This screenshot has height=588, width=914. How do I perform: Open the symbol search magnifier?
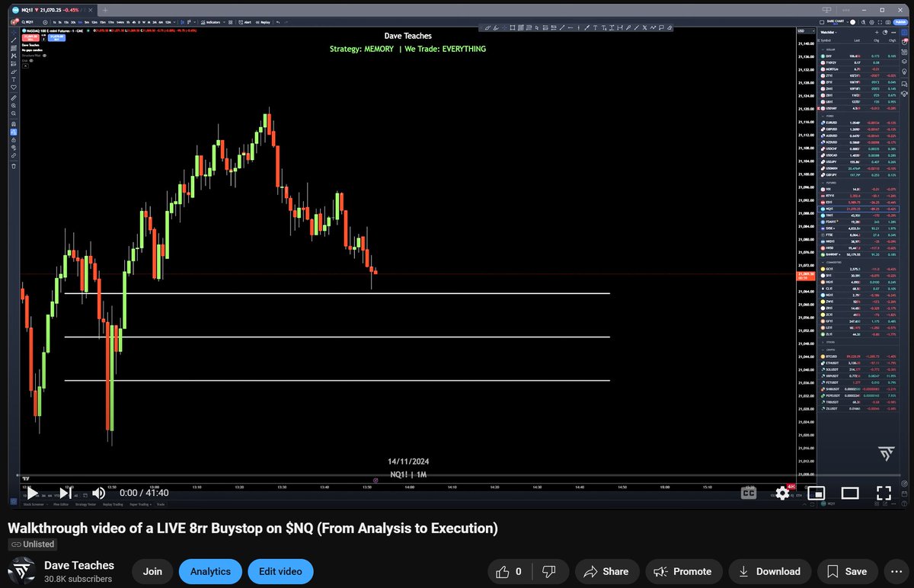(x=24, y=23)
